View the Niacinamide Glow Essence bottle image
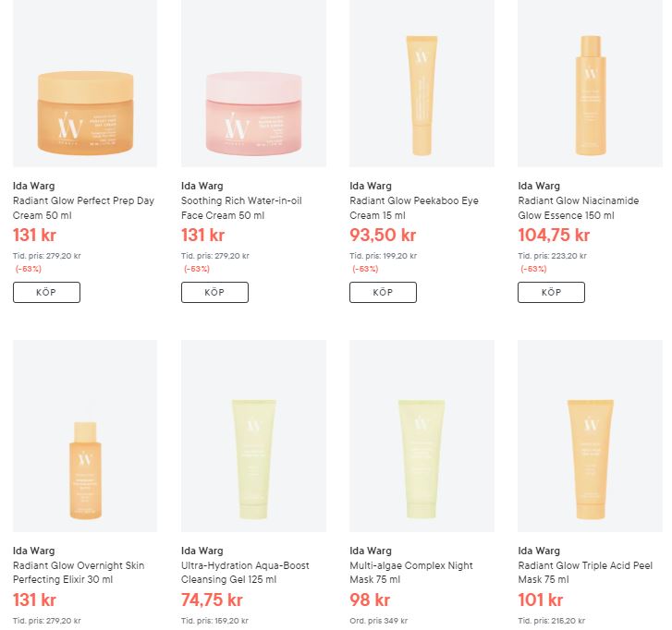 pos(590,83)
